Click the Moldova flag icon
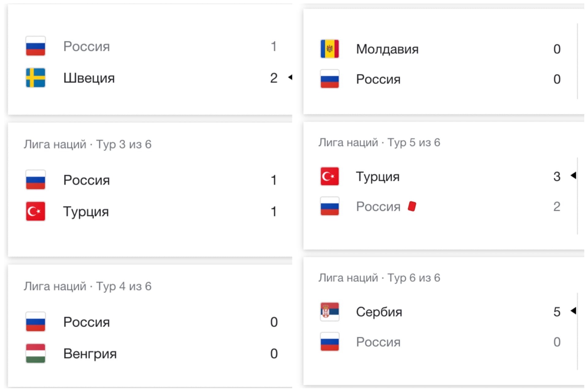Viewport: 588px width, 392px height. pyautogui.click(x=330, y=49)
